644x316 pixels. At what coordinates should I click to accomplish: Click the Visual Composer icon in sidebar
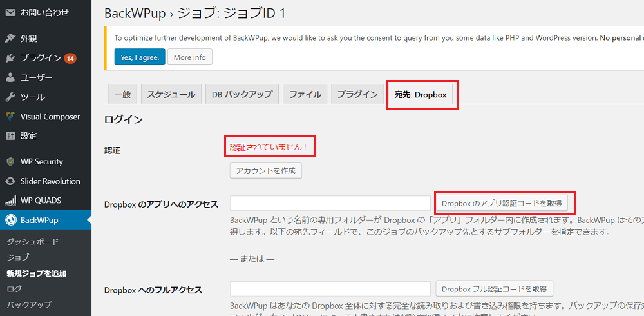[10, 117]
